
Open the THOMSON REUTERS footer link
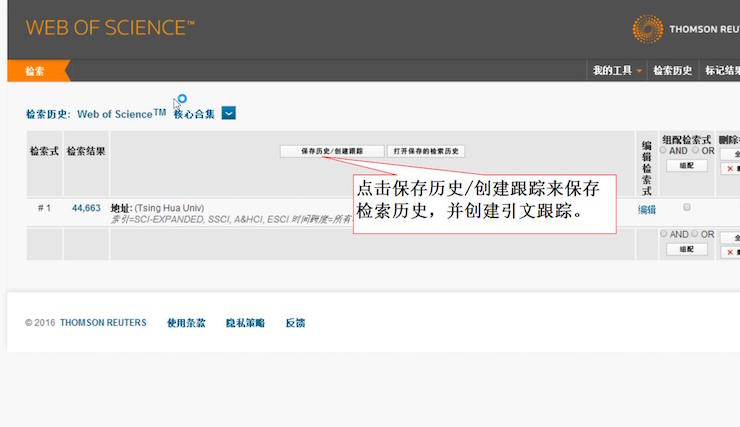click(103, 323)
